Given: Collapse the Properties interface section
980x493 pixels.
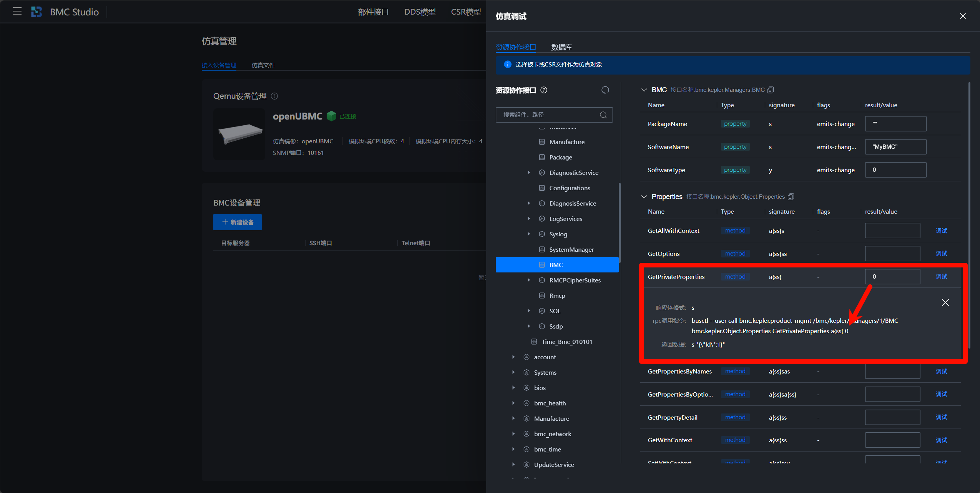Looking at the screenshot, I should [x=644, y=197].
